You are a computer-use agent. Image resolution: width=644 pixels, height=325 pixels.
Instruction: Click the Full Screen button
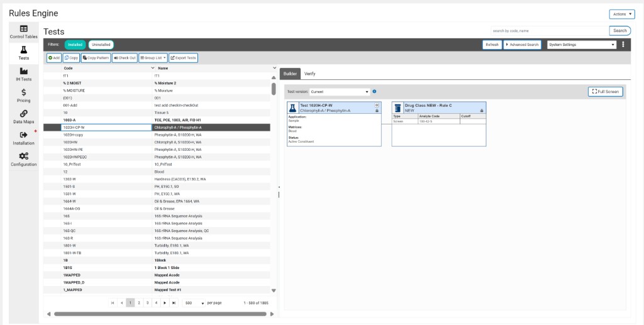[x=606, y=92]
